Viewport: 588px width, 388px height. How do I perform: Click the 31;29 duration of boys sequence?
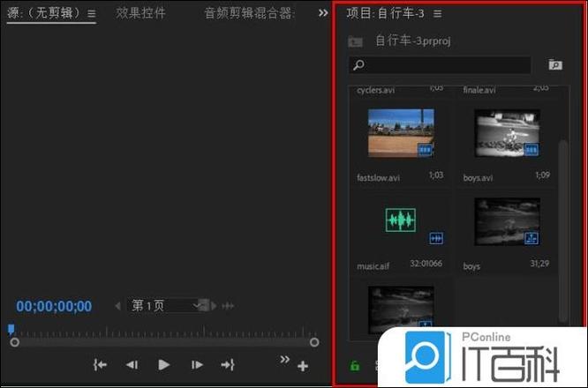coord(539,264)
